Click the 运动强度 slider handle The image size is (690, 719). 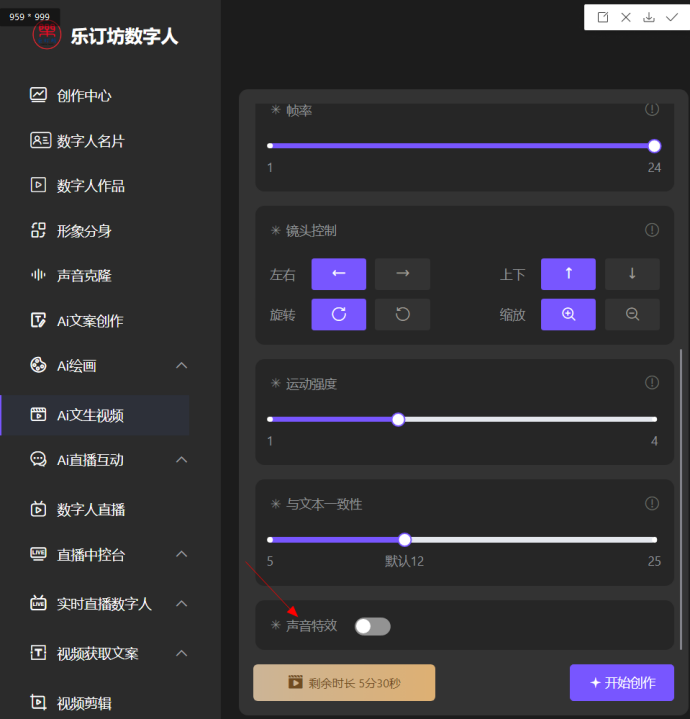point(398,419)
